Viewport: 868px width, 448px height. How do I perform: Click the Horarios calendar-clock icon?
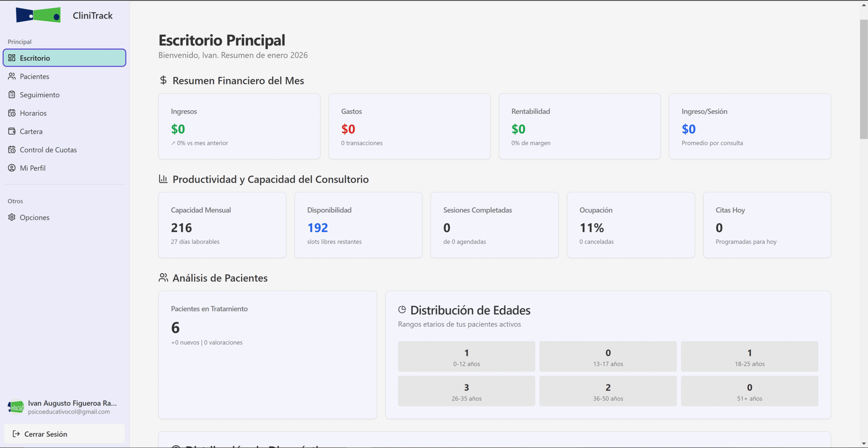point(12,113)
